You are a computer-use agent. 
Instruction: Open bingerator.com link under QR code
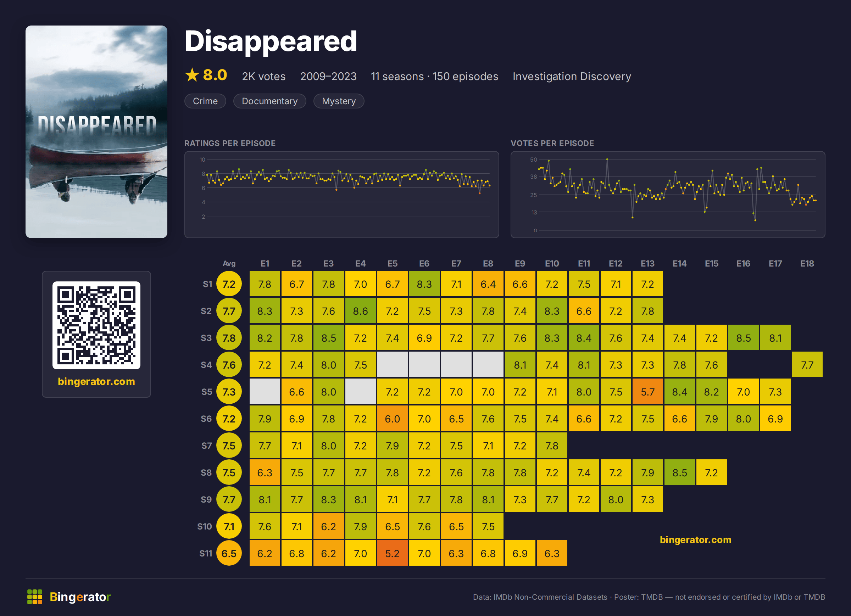tap(96, 381)
